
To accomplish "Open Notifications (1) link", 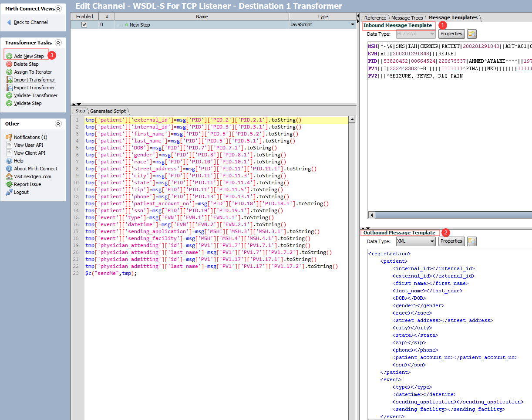I will (x=30, y=137).
